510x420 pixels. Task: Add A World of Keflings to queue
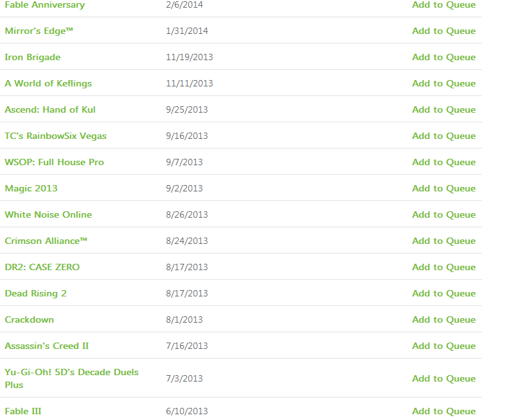tap(443, 83)
